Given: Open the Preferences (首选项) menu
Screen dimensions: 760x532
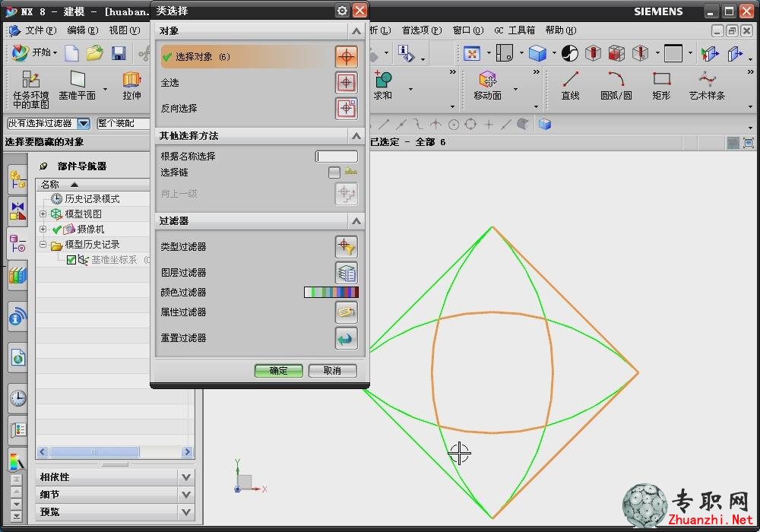Looking at the screenshot, I should [x=422, y=30].
